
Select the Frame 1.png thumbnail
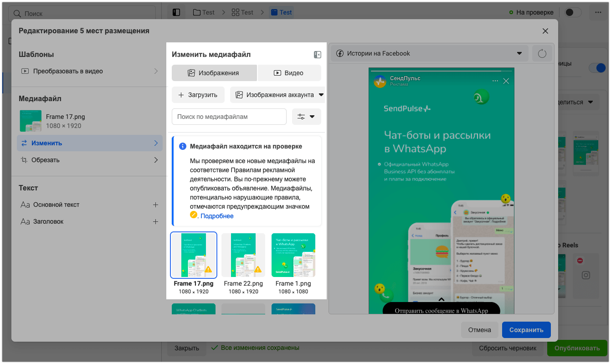click(x=293, y=255)
